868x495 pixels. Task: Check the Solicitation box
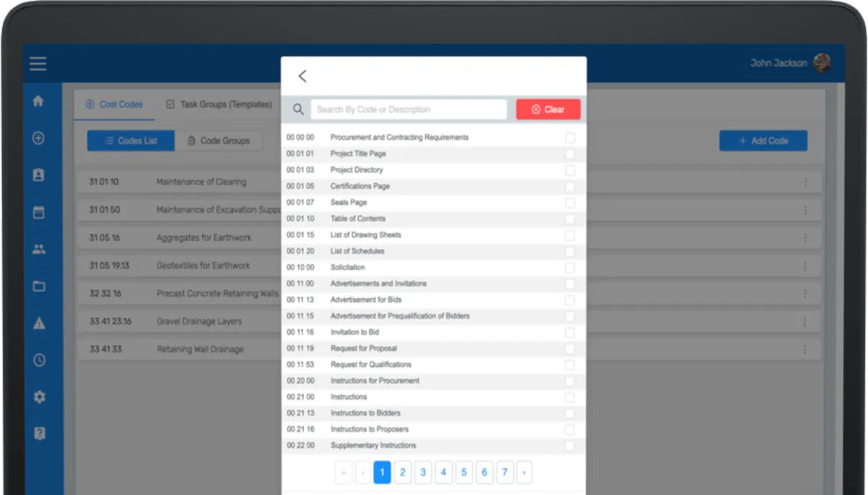point(570,268)
